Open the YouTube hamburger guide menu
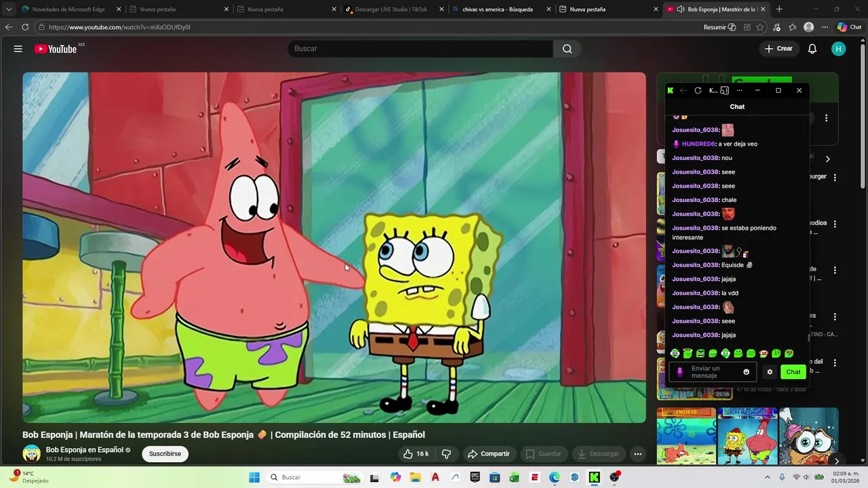Viewport: 868px width, 488px height. click(x=18, y=49)
